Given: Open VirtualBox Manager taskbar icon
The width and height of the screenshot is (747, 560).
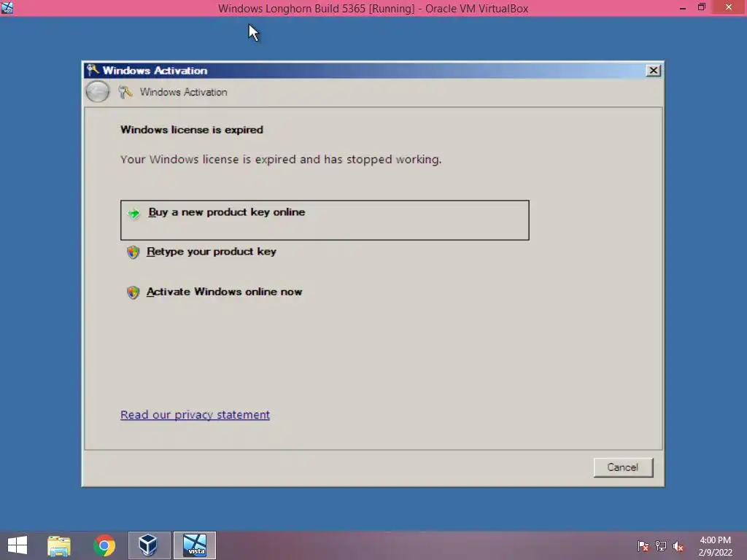Looking at the screenshot, I should [x=149, y=545].
